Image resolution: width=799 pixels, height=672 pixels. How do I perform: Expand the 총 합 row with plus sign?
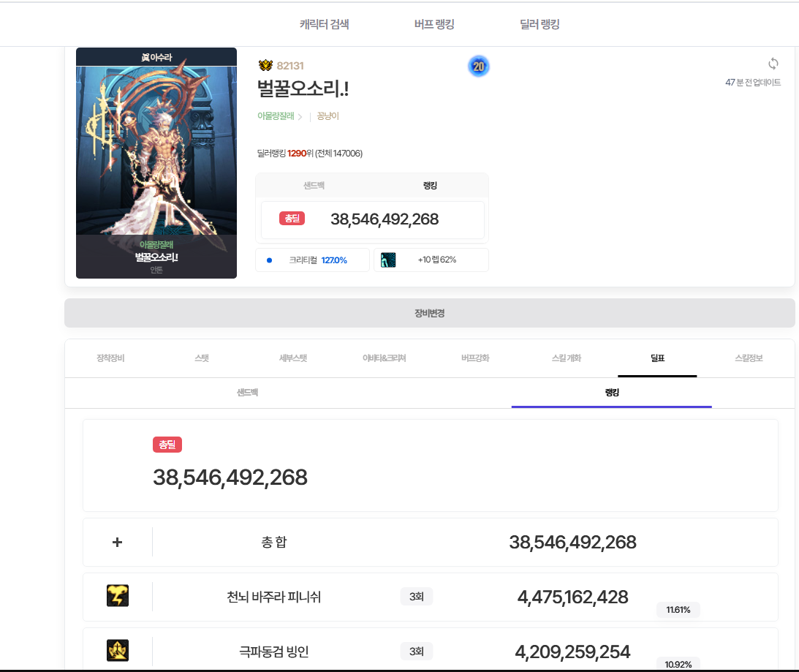[117, 543]
